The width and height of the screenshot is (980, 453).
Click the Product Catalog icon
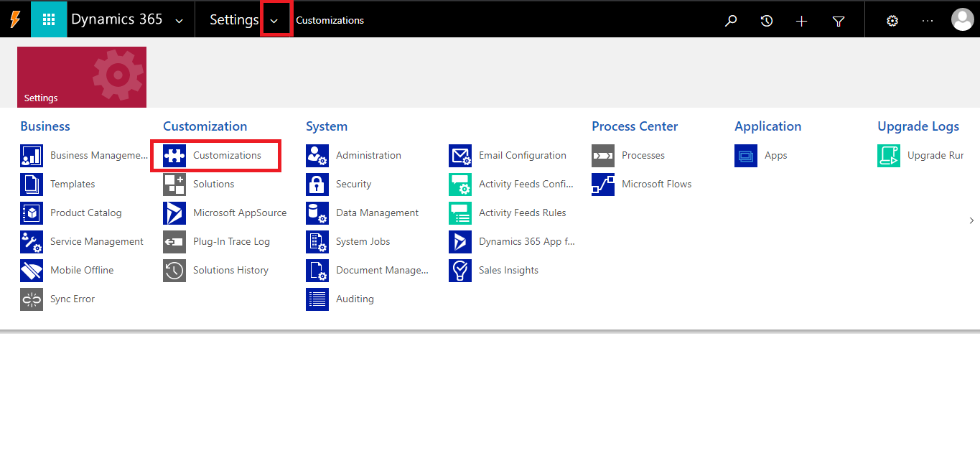click(x=32, y=213)
